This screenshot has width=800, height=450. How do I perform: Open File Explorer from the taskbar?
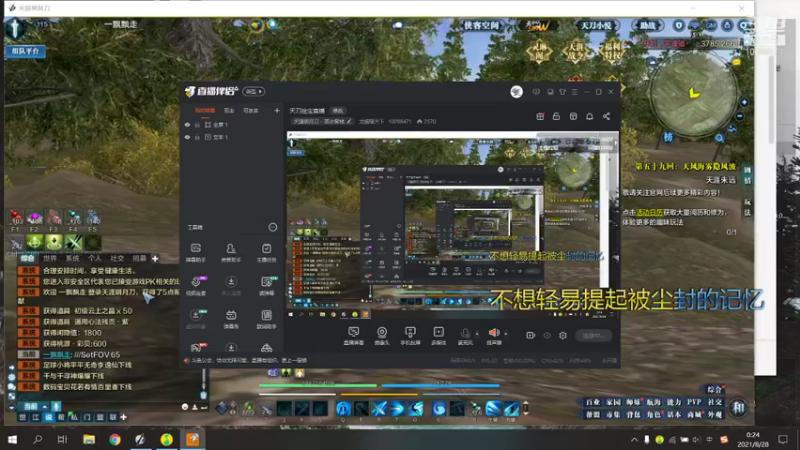(89, 439)
